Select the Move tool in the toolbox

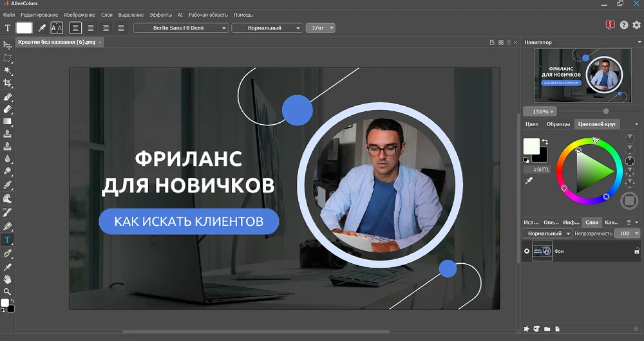tap(8, 45)
